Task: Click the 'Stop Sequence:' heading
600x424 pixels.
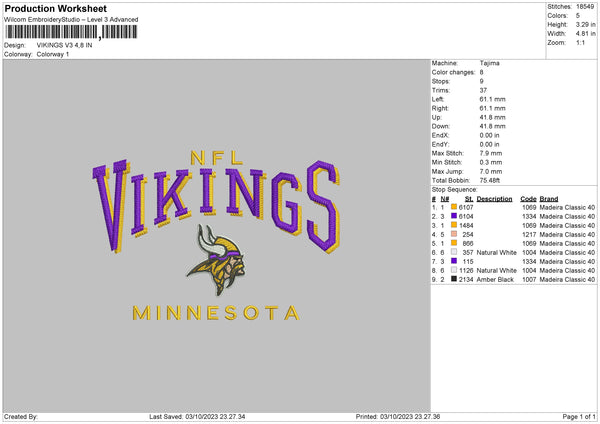Action: click(455, 189)
